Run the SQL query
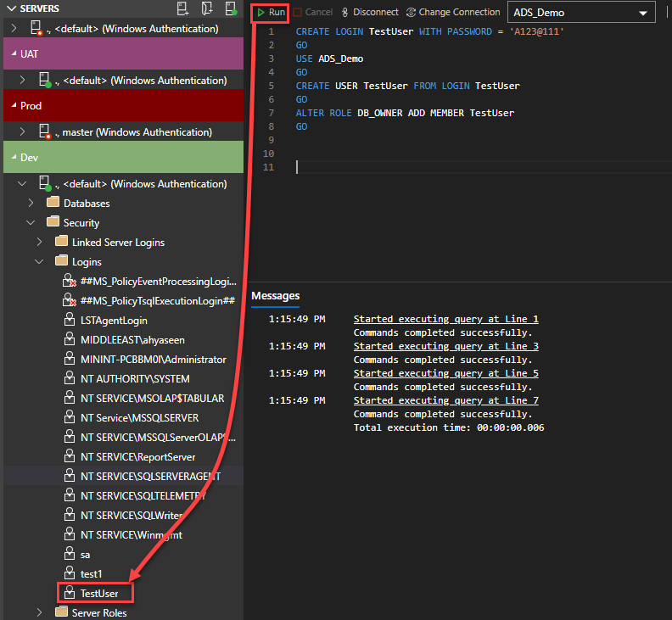The width and height of the screenshot is (672, 620). click(271, 13)
